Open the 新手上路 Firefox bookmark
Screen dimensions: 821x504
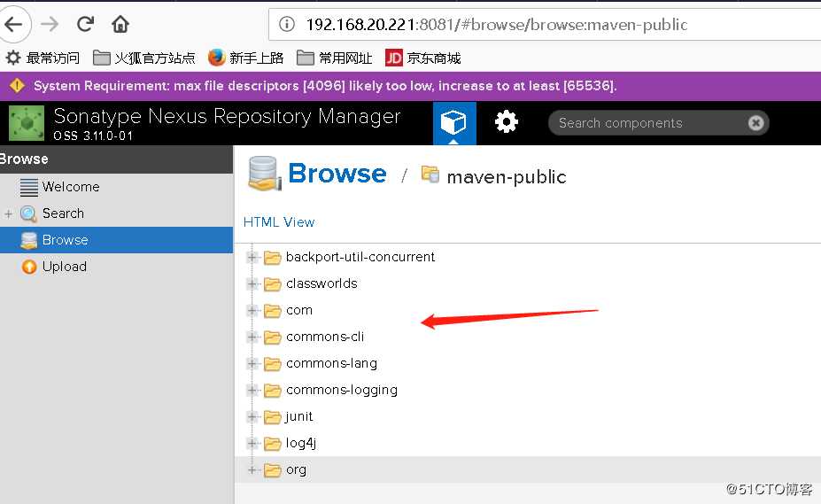pyautogui.click(x=245, y=58)
